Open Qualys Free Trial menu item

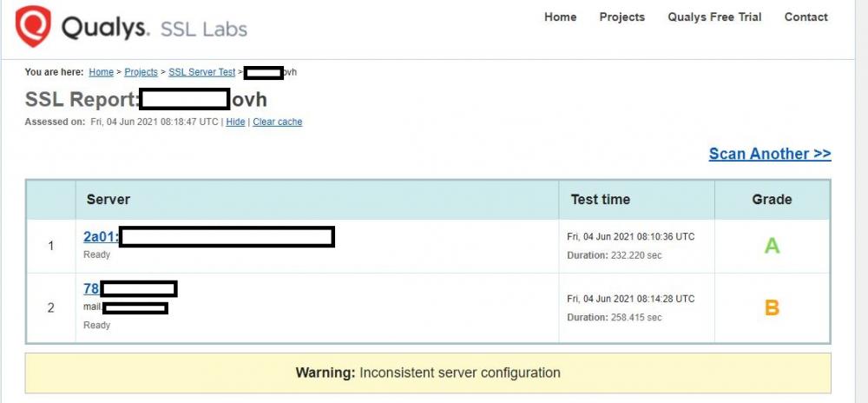point(714,17)
